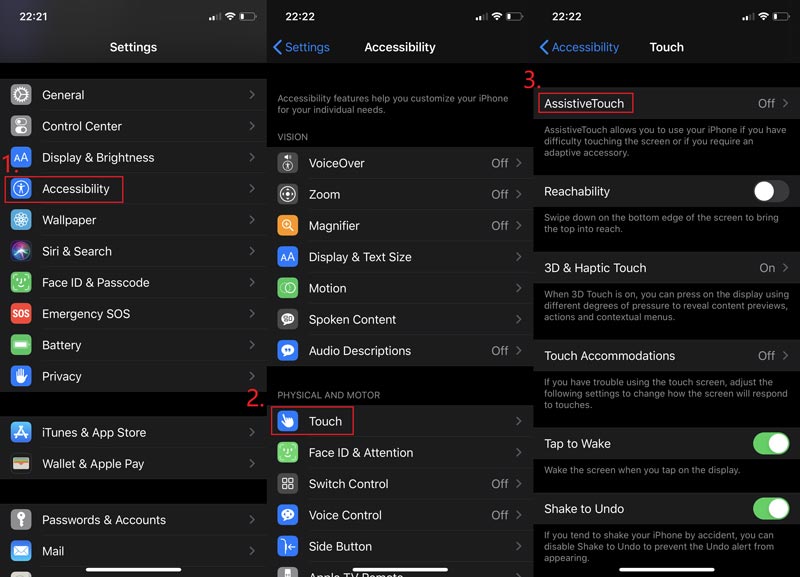The width and height of the screenshot is (800, 577).
Task: Disable the Shake to Undo switch
Action: coord(770,508)
